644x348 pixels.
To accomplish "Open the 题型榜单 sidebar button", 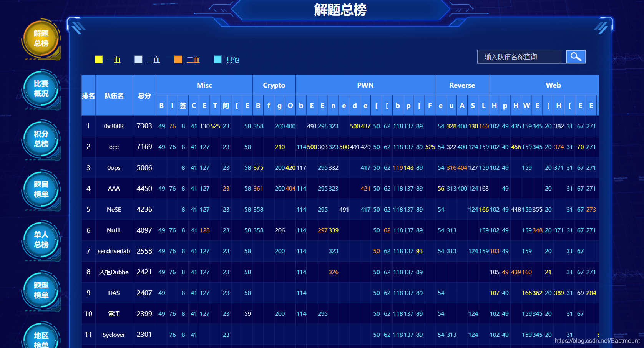I will (41, 290).
